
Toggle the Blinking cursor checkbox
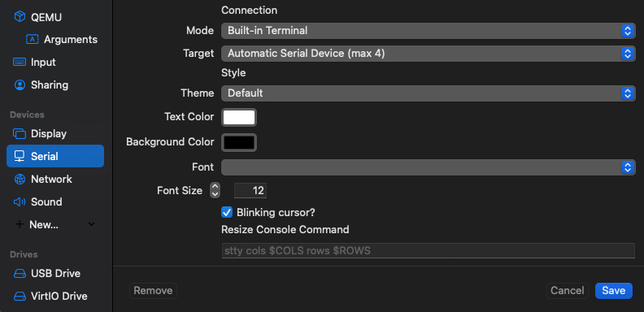click(x=227, y=212)
